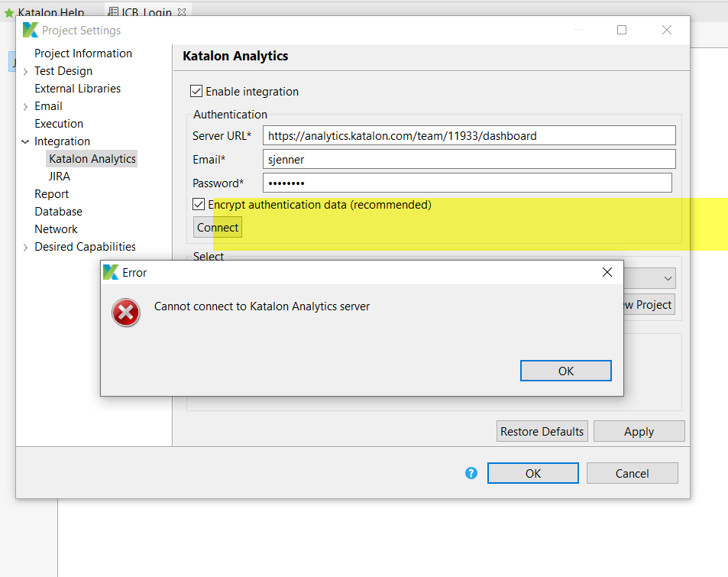Click Cancel in Project Settings
This screenshot has width=728, height=577.
click(632, 473)
